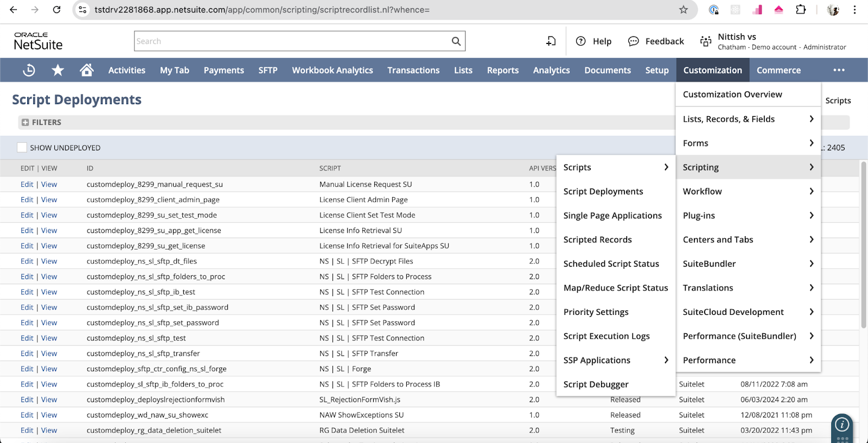This screenshot has height=443, width=868.
Task: Bookmark this page with the star icon
Action: pyautogui.click(x=684, y=10)
